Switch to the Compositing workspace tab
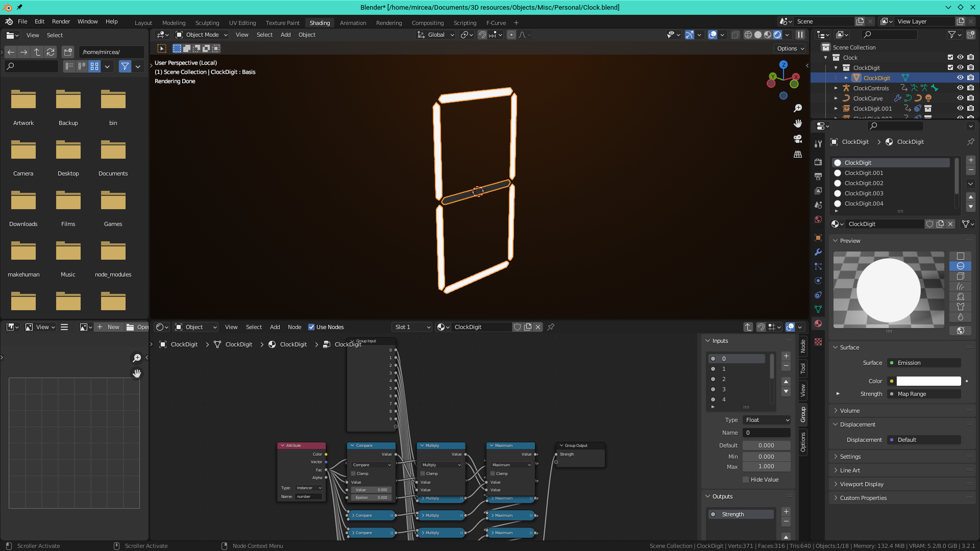980x551 pixels. [x=427, y=23]
